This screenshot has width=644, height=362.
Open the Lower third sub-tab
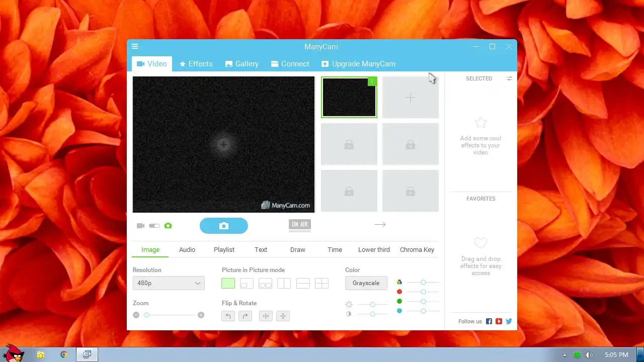click(374, 249)
